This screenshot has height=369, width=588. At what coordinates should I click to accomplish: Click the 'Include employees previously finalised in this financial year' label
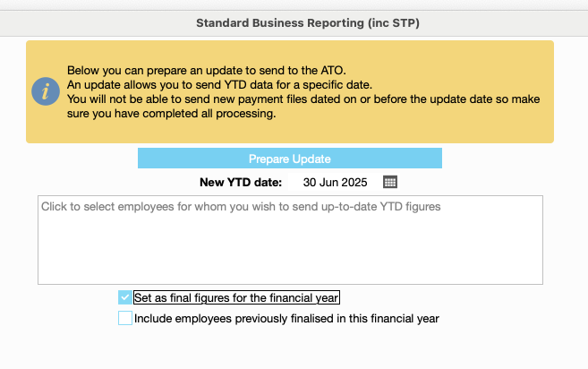[x=286, y=318]
